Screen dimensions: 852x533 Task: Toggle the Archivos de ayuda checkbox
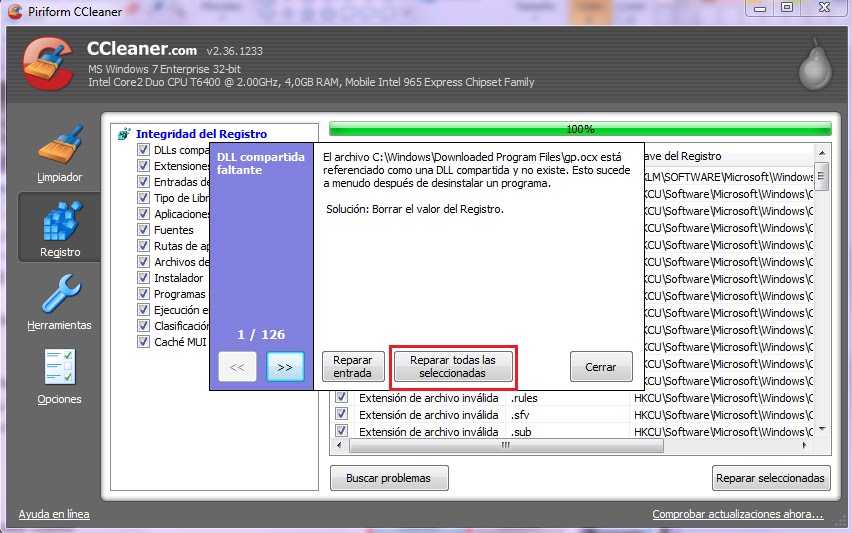tap(143, 262)
